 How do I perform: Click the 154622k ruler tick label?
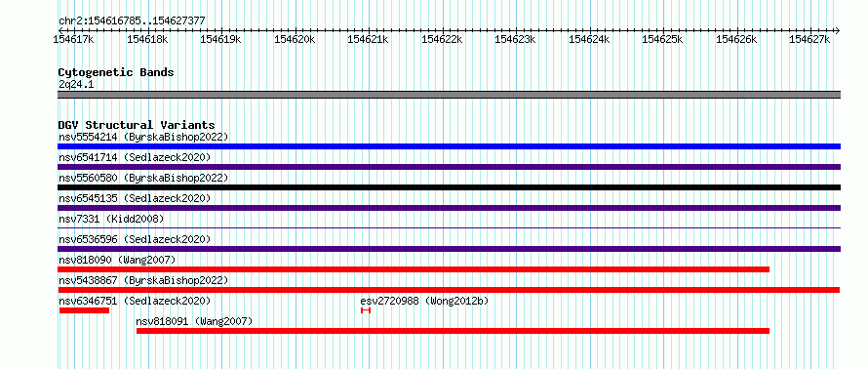click(x=443, y=39)
